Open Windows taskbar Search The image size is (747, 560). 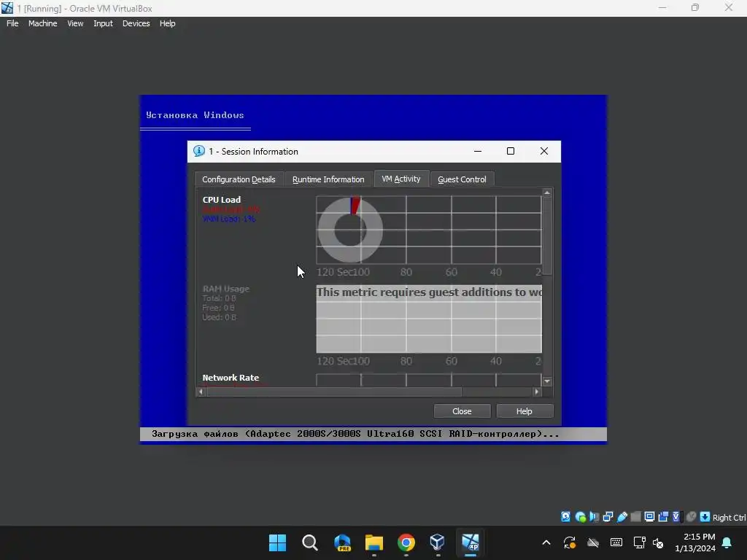pos(309,542)
